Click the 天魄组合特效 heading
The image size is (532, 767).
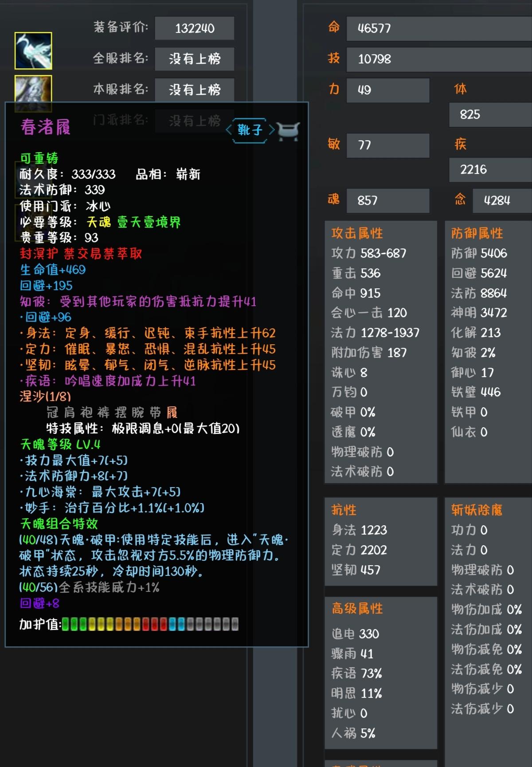coord(59,524)
